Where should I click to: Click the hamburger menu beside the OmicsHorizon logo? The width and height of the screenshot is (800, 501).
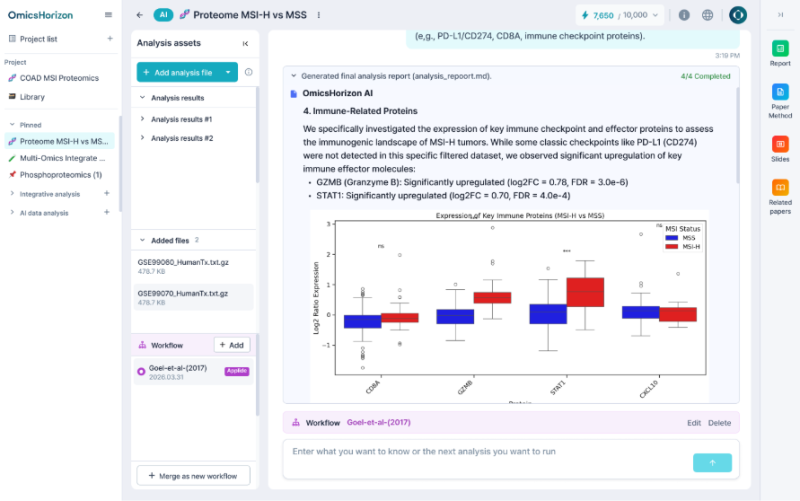pos(108,15)
